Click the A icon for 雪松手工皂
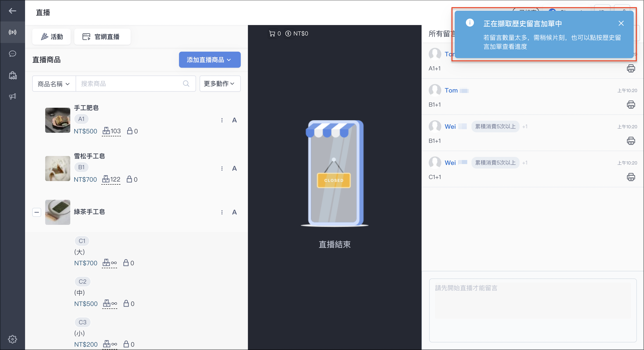Viewport: 644px width, 350px height. click(x=234, y=169)
